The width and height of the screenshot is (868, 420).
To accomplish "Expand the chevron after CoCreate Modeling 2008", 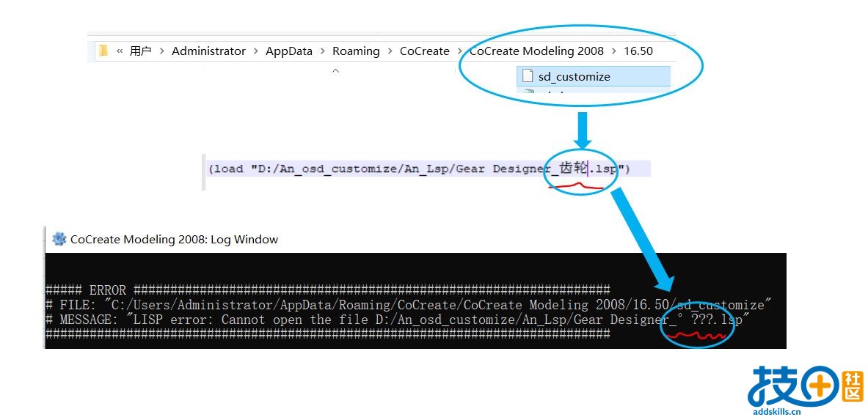I will (614, 51).
